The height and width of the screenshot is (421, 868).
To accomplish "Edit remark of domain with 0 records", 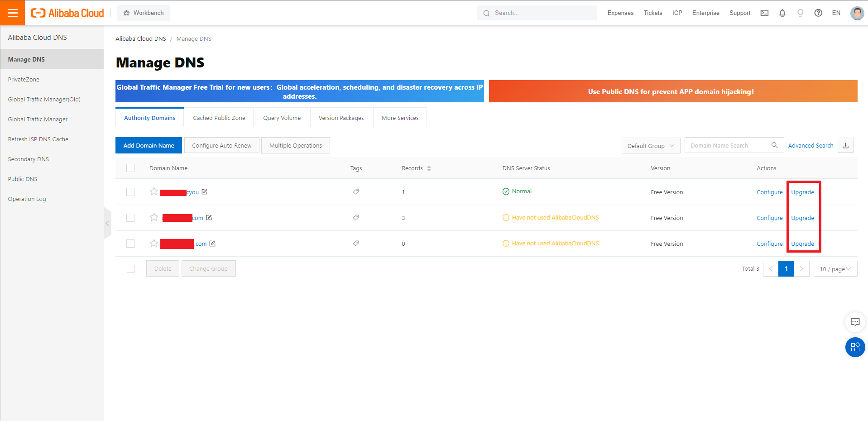I will coord(212,244).
